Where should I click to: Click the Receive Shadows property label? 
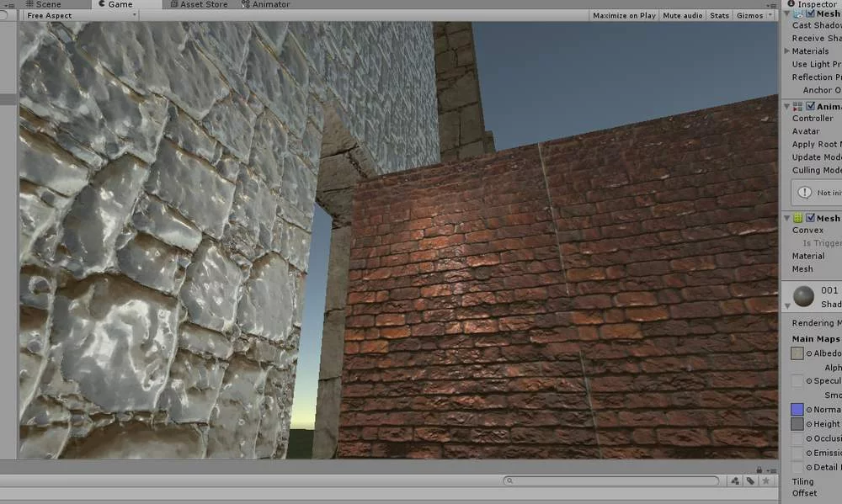click(x=817, y=38)
